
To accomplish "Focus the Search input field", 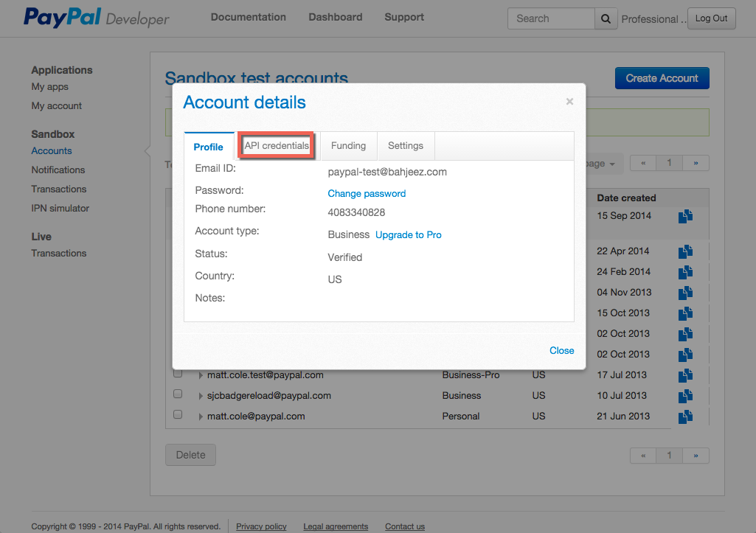I will coord(551,18).
